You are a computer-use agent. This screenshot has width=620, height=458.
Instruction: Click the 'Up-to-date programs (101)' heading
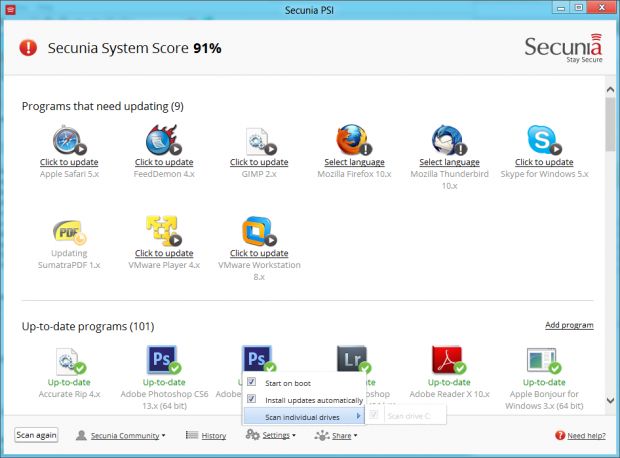88,326
